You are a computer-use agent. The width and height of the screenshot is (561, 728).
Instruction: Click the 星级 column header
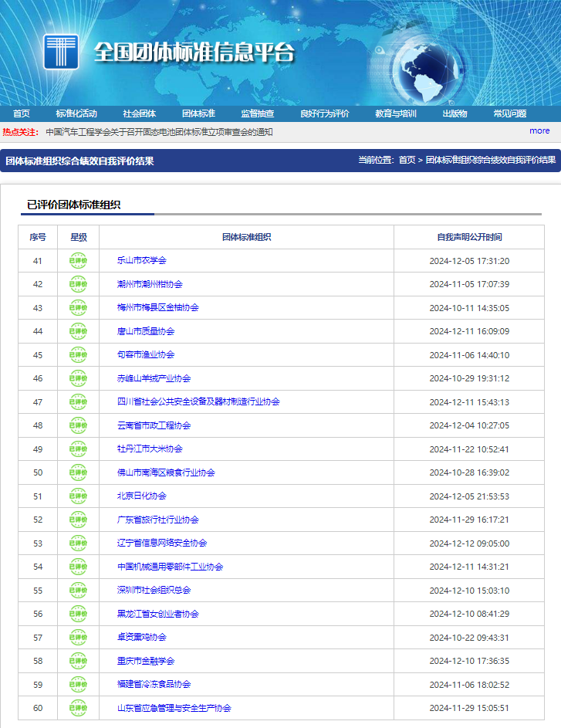click(x=79, y=237)
